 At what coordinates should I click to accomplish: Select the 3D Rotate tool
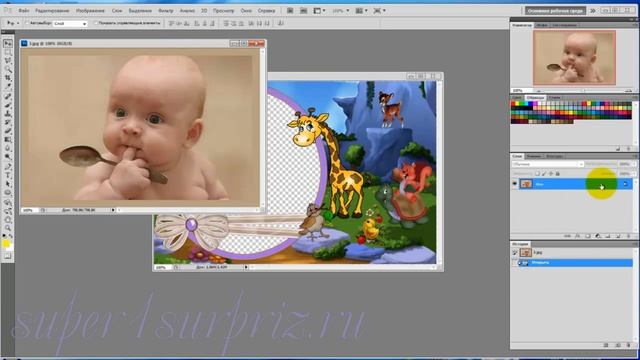8,202
